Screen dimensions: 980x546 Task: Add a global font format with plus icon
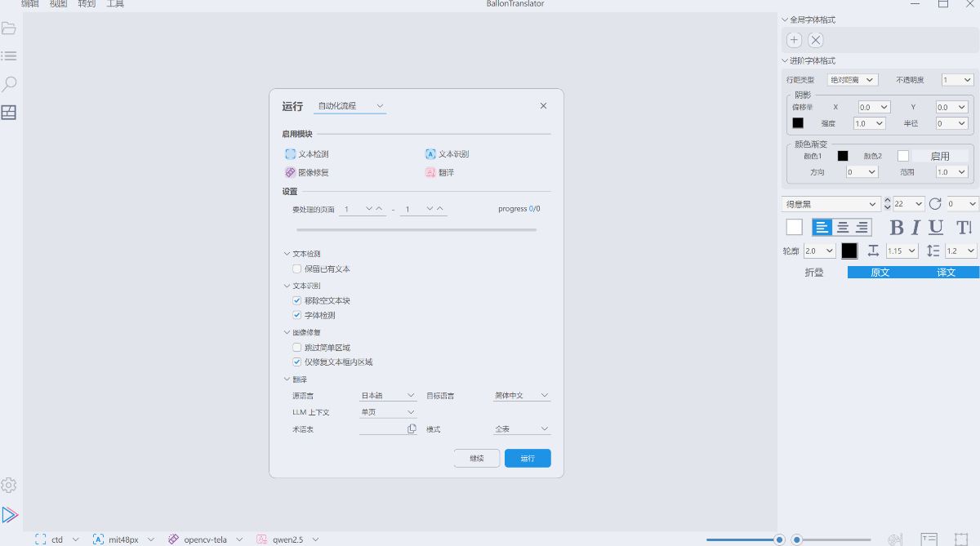coord(794,40)
